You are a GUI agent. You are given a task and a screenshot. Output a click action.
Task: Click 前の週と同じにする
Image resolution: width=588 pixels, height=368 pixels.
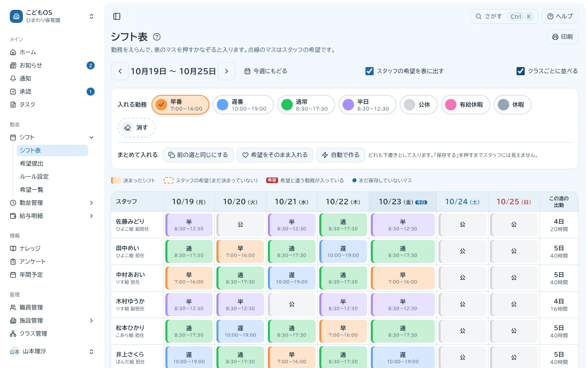tap(198, 155)
